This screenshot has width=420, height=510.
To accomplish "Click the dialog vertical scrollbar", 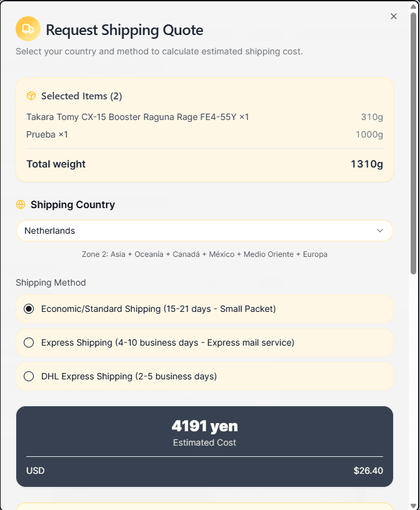I will tap(413, 144).
